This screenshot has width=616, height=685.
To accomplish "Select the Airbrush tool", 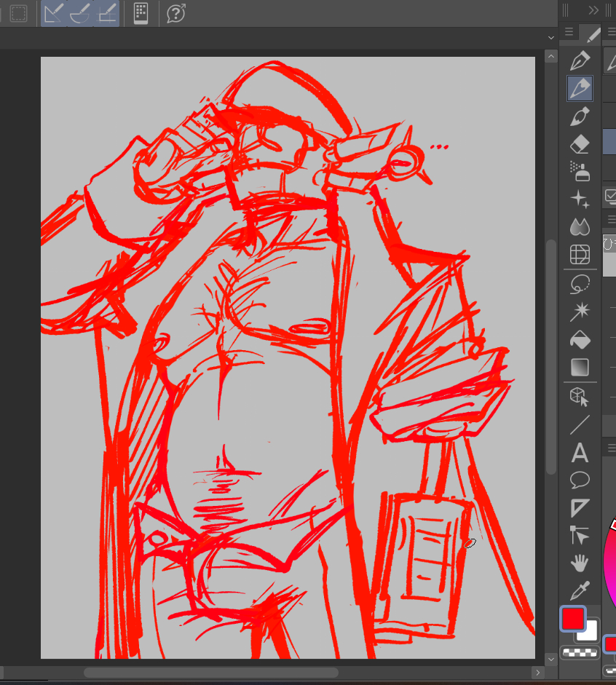I will click(x=580, y=172).
